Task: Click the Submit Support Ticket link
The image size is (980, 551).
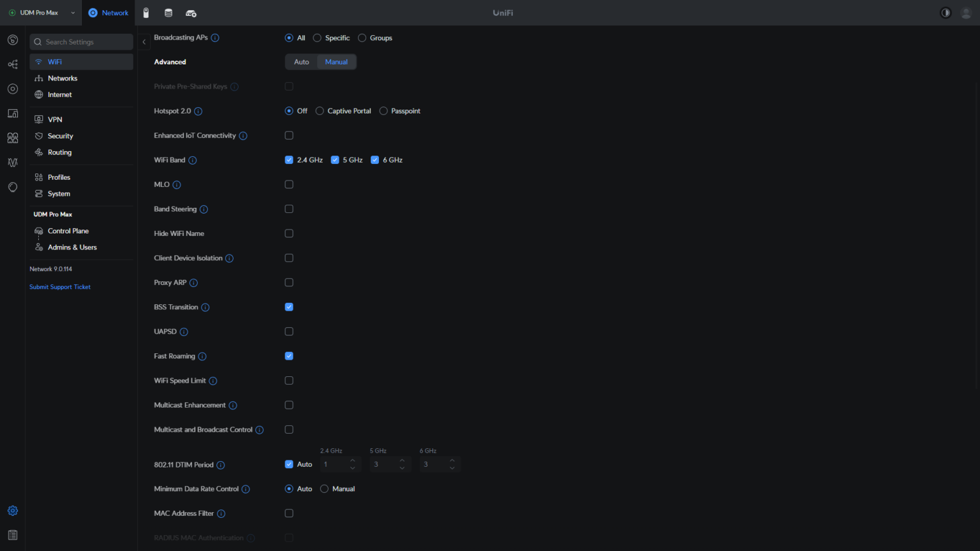Action: (x=60, y=287)
